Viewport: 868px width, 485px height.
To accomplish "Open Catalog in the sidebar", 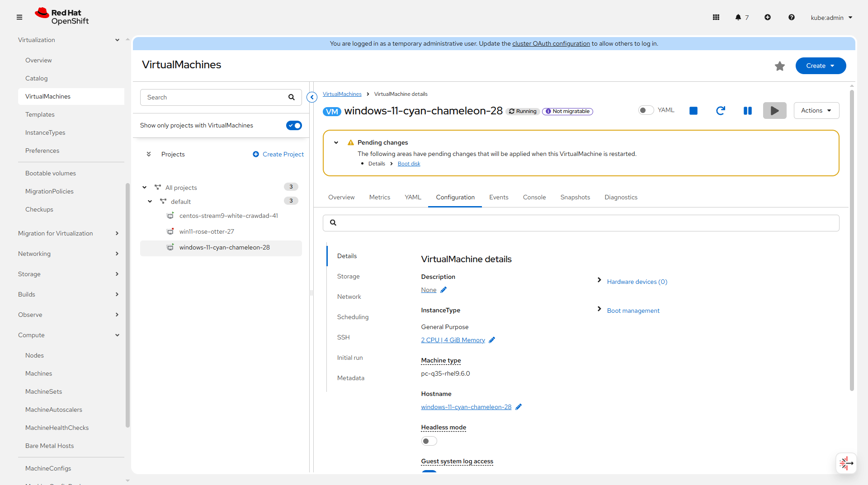I will pos(71,78).
